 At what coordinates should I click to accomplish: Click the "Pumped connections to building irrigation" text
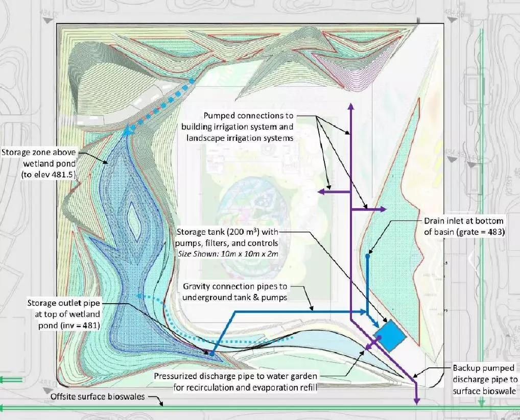[249, 127]
